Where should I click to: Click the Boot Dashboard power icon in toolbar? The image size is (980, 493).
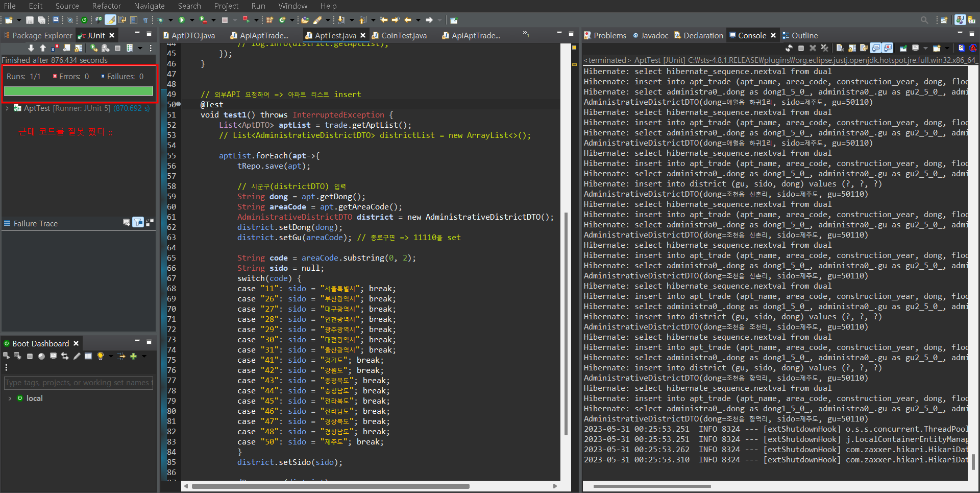click(x=84, y=20)
